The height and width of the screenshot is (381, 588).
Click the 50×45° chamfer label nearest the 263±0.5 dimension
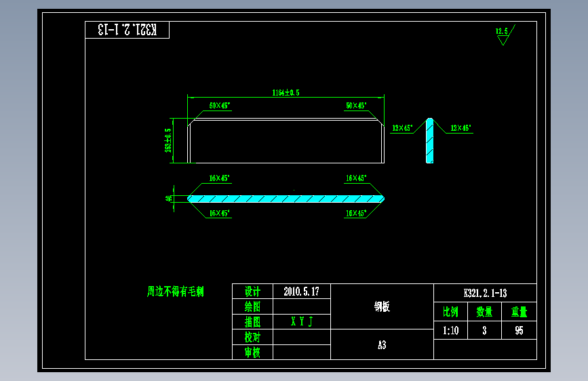[x=220, y=106]
